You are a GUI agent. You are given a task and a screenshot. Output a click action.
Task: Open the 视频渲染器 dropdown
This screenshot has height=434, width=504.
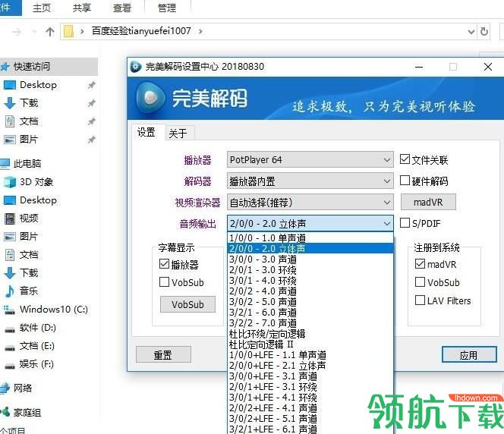tap(310, 203)
